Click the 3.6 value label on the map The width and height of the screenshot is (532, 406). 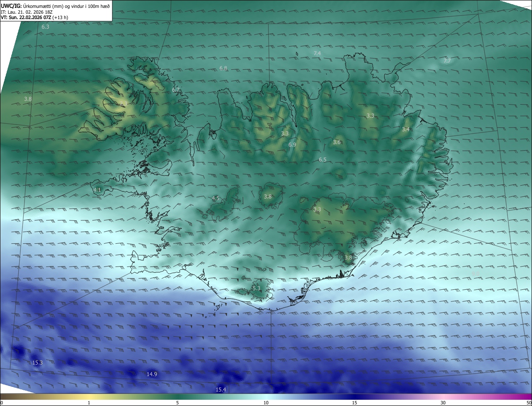click(x=337, y=142)
